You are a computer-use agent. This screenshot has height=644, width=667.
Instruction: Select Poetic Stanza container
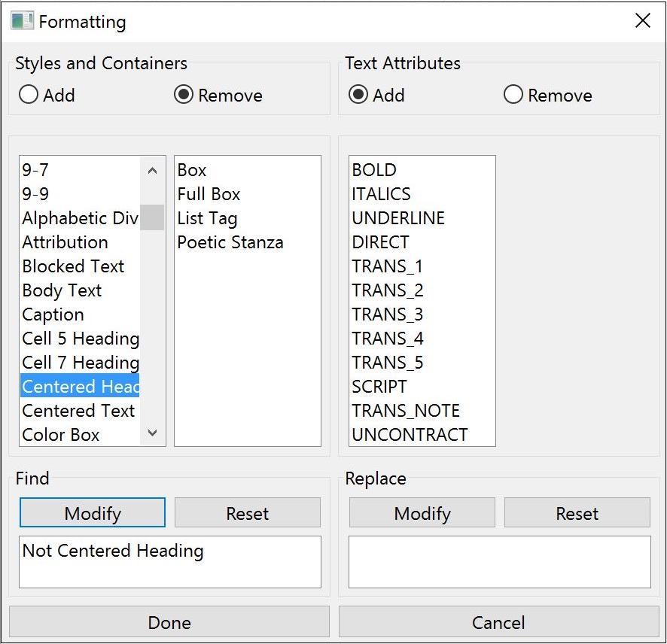pyautogui.click(x=230, y=242)
